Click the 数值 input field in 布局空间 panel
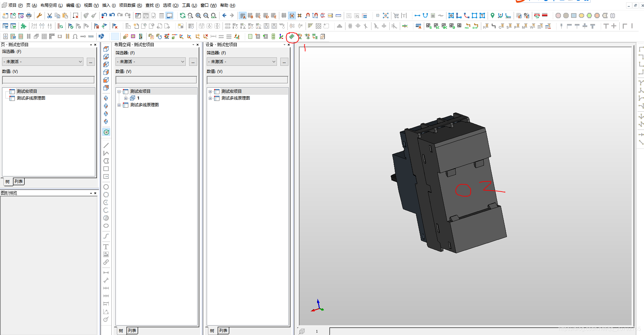The width and height of the screenshot is (644, 335). pos(156,80)
